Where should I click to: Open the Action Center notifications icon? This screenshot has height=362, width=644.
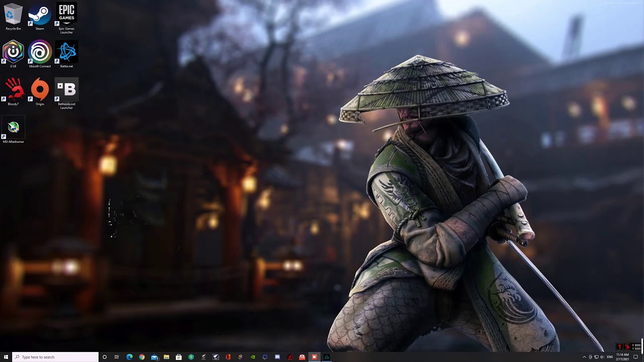pyautogui.click(x=635, y=357)
